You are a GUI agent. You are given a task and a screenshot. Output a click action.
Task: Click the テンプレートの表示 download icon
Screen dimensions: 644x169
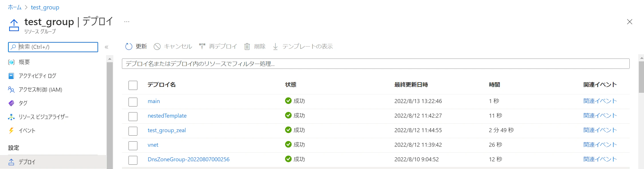tap(275, 47)
